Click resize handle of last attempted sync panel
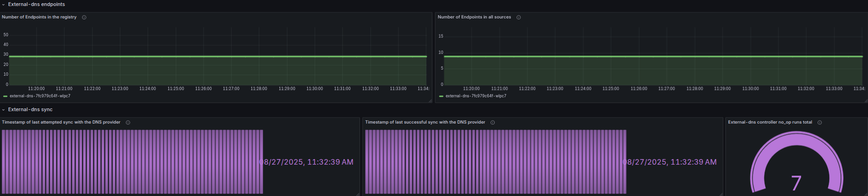 tap(358, 194)
